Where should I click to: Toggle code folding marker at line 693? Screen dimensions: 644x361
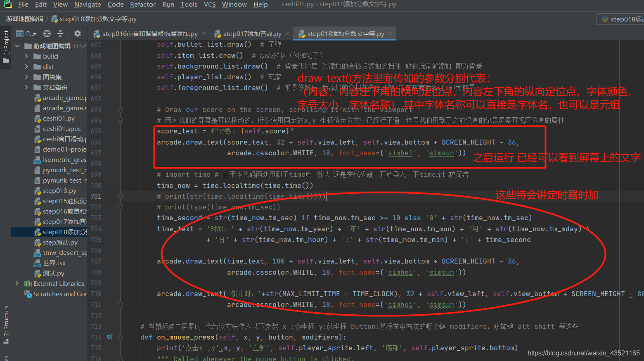click(x=121, y=110)
